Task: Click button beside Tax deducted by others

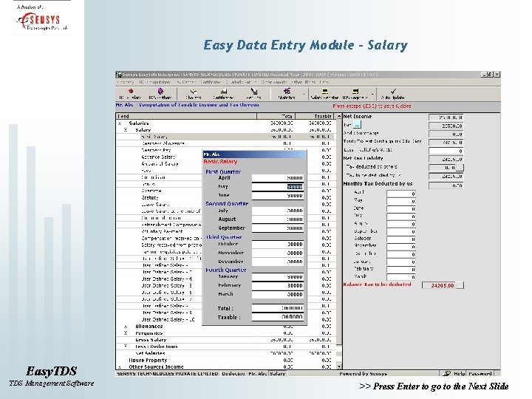Action: (460, 167)
